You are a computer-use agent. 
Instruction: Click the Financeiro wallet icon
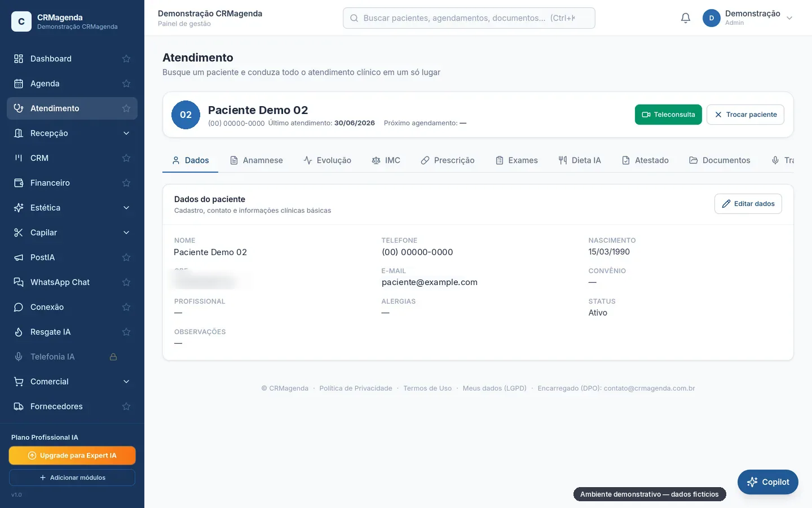pos(19,183)
